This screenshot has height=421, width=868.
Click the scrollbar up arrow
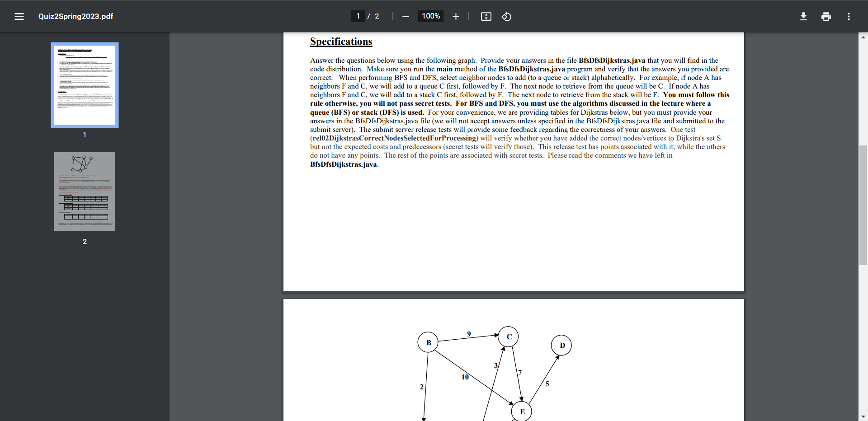pyautogui.click(x=863, y=37)
